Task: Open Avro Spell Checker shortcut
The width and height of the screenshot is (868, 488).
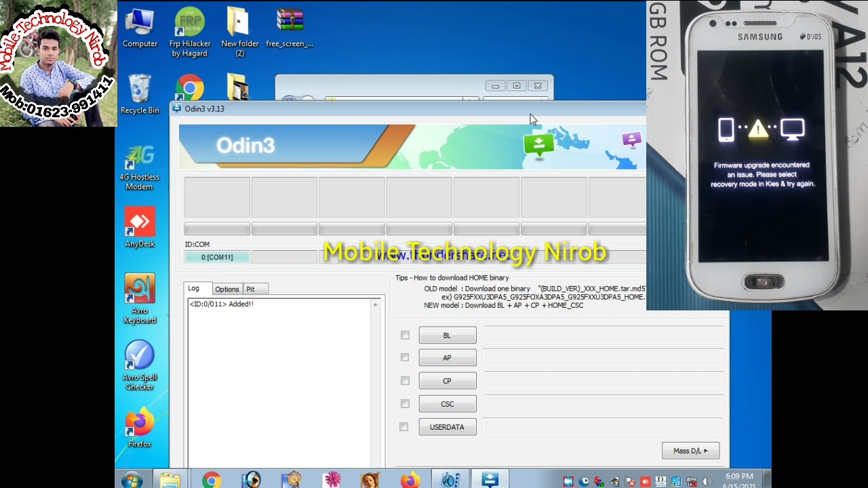Action: 140,365
